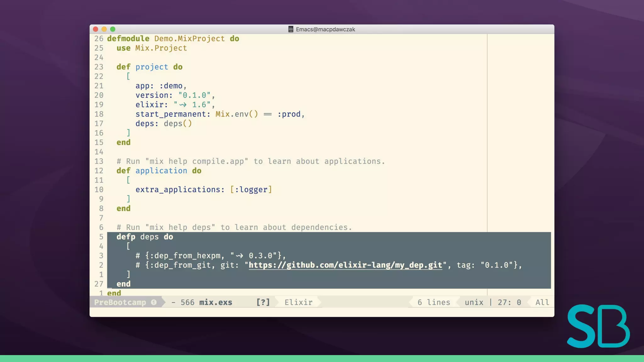Close the Emacs window with red button
This screenshot has height=362, width=644.
click(96, 29)
